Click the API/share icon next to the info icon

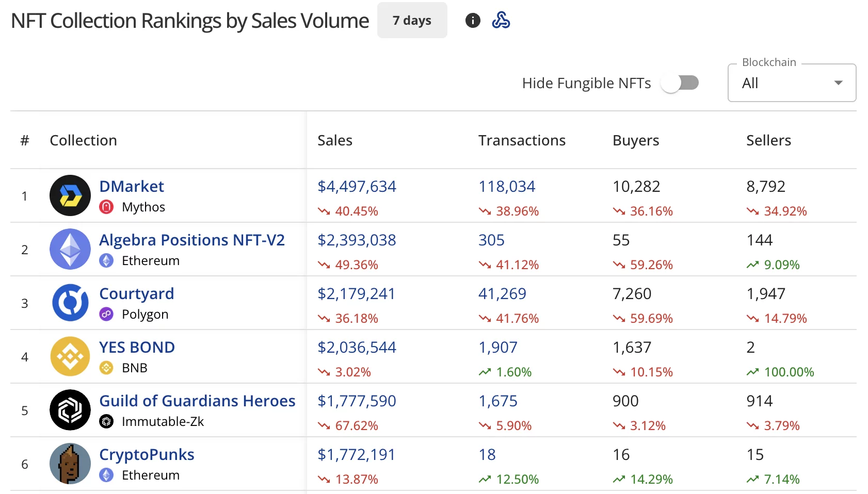coord(501,20)
